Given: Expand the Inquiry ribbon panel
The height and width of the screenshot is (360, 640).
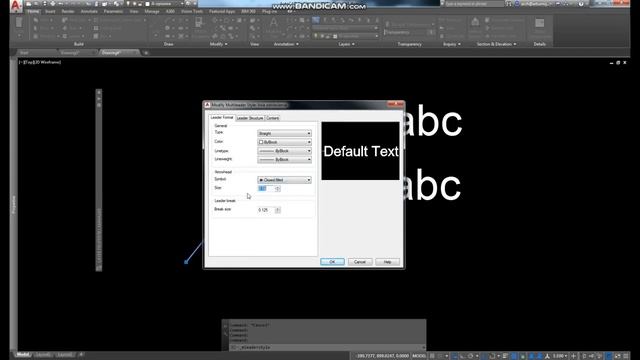Looking at the screenshot, I should point(451,44).
